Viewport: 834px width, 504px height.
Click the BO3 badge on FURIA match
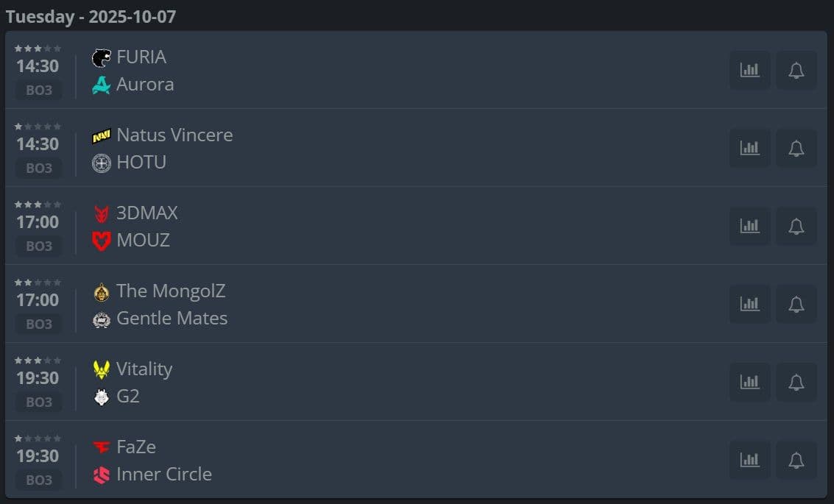tap(39, 90)
